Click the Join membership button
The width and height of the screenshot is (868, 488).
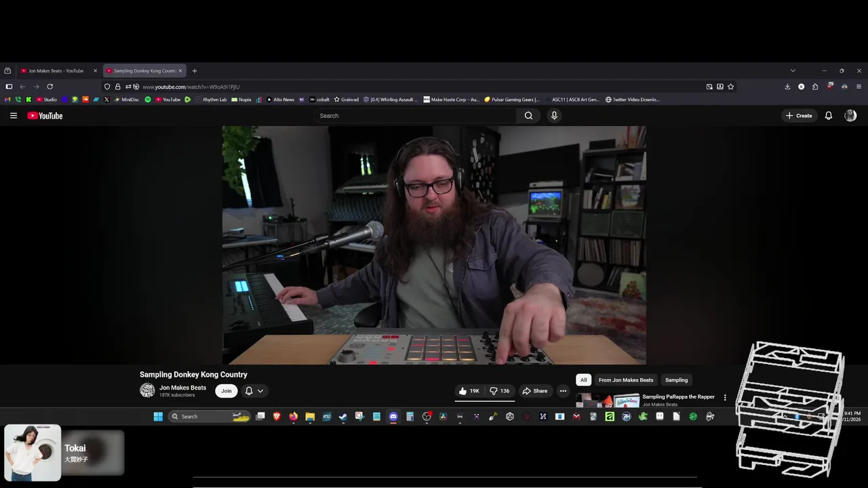click(x=226, y=391)
